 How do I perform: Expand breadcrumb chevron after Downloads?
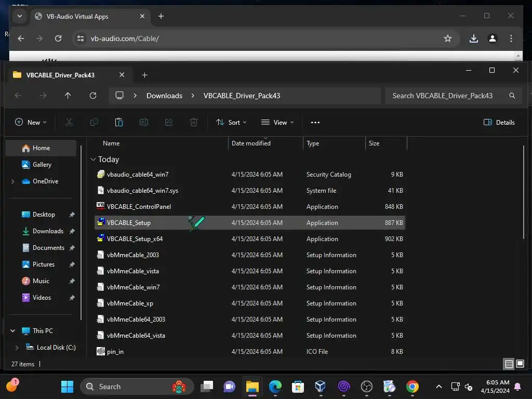point(193,96)
